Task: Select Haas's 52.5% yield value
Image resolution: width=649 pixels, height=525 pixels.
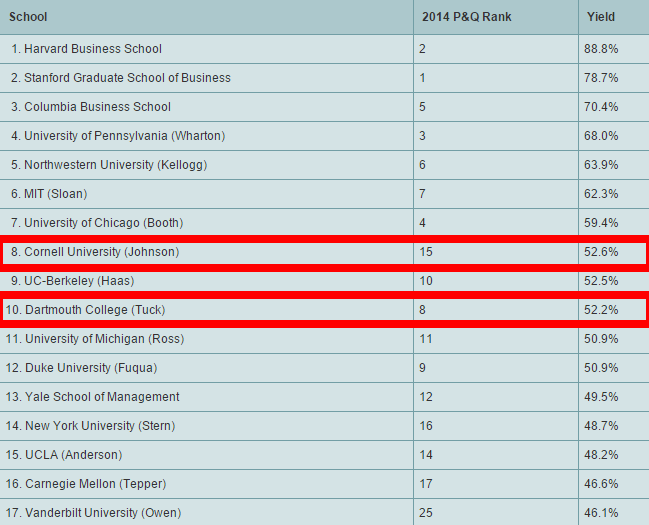Action: coord(601,281)
